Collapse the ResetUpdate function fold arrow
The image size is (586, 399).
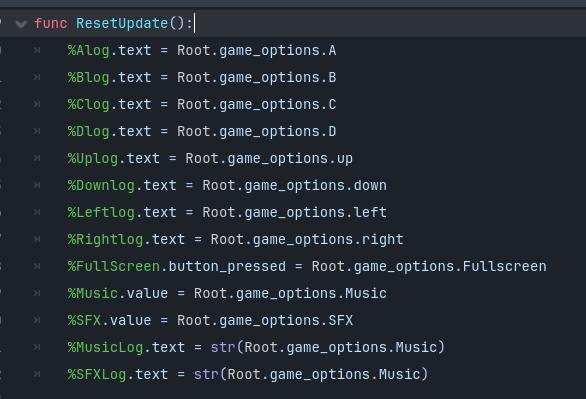(x=21, y=25)
